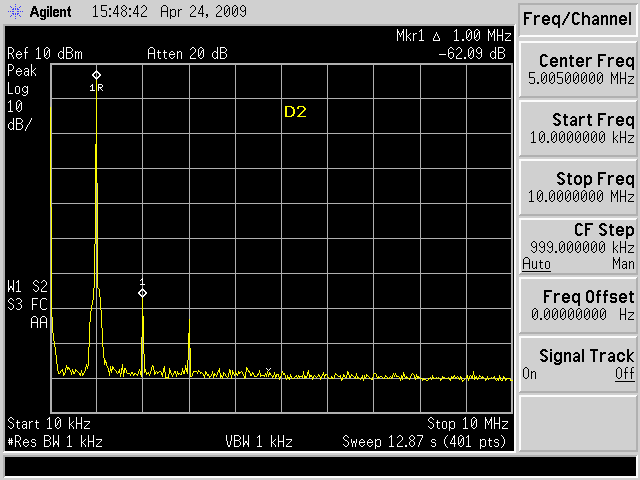The height and width of the screenshot is (480, 640).
Task: Click the Peak detector label
Action: (x=22, y=71)
